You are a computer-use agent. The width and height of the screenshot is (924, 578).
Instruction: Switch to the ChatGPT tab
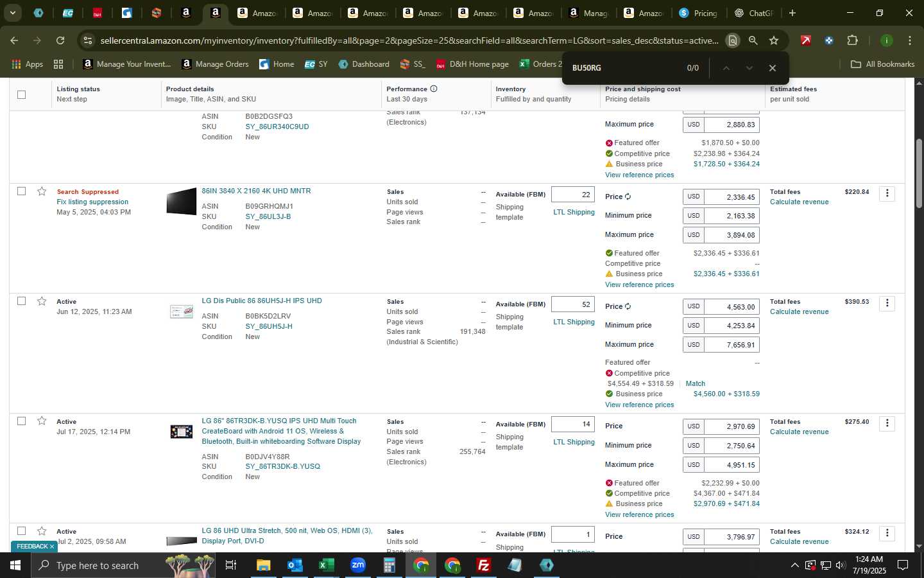(x=754, y=13)
